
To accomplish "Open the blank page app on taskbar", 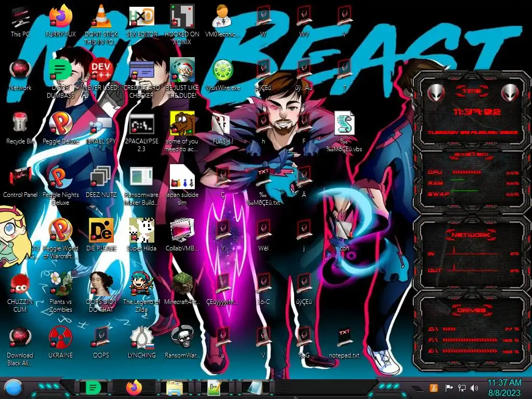I will pyautogui.click(x=255, y=388).
